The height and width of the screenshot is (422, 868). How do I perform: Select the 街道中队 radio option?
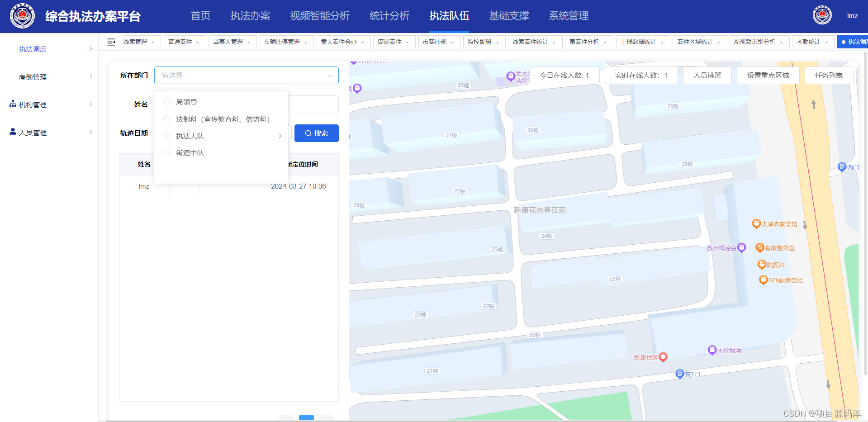click(167, 152)
